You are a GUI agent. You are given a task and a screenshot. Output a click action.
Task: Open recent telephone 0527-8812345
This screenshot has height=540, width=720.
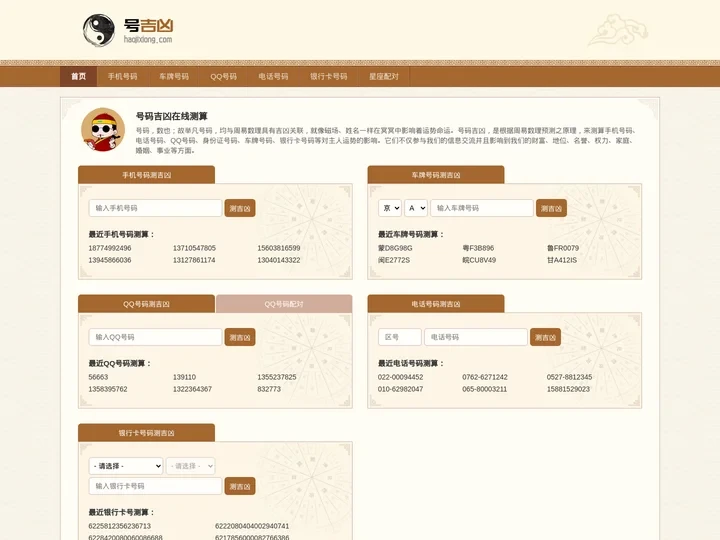coord(569,377)
